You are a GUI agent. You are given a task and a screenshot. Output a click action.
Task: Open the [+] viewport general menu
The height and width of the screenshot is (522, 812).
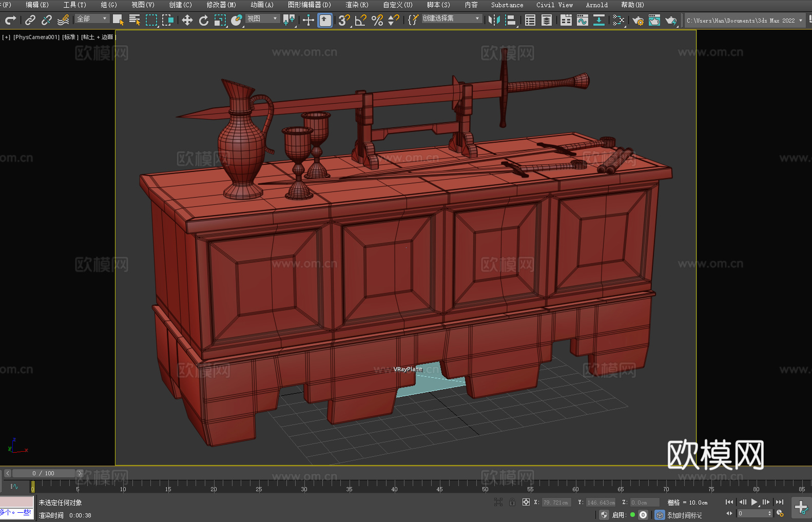[x=6, y=37]
